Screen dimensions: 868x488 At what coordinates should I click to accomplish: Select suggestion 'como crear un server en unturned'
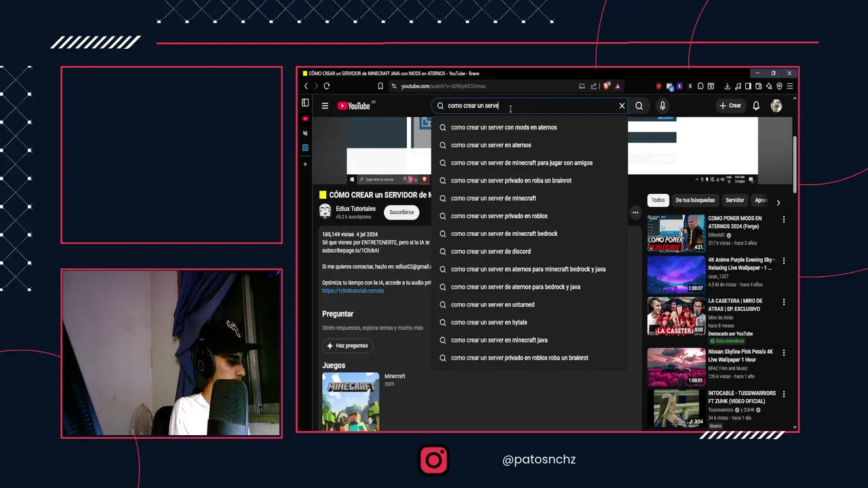tap(529, 304)
